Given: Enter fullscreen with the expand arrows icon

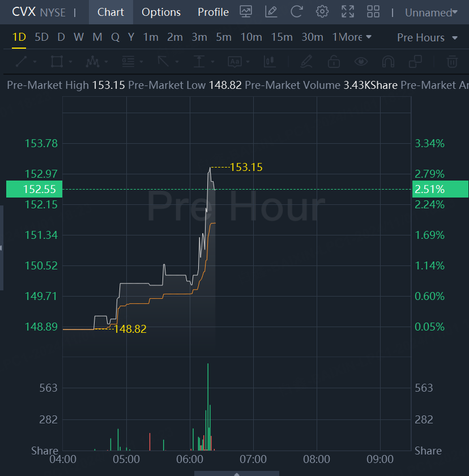Looking at the screenshot, I should point(347,12).
